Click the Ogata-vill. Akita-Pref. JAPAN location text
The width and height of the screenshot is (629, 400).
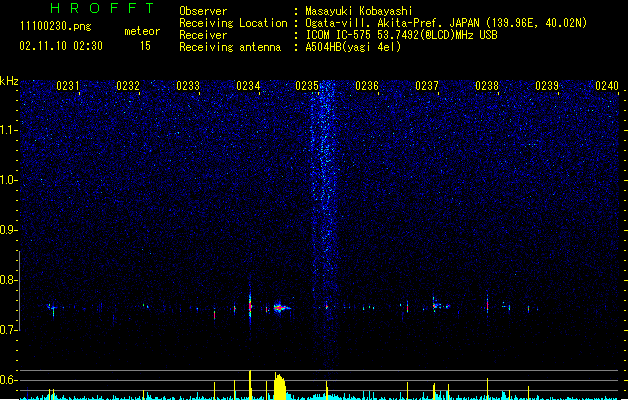[446, 23]
